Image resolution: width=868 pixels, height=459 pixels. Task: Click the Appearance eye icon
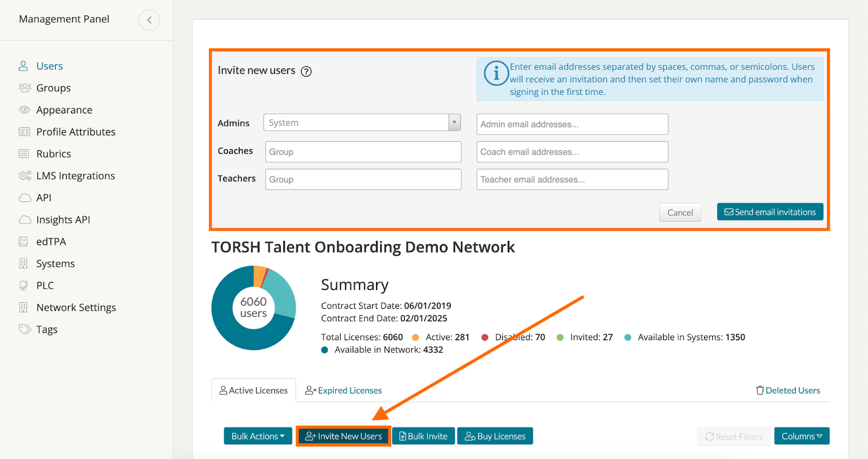coord(24,110)
